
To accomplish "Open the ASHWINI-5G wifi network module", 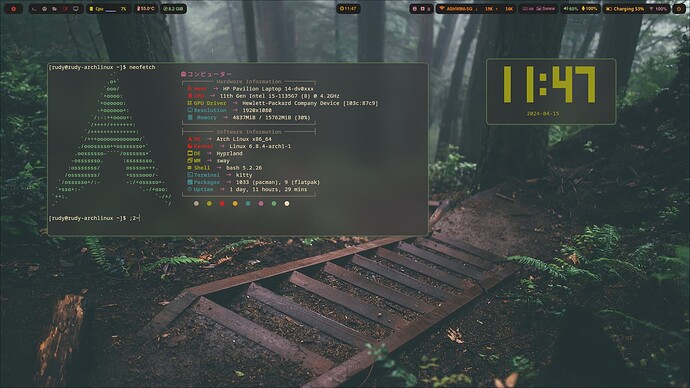I will (x=477, y=9).
